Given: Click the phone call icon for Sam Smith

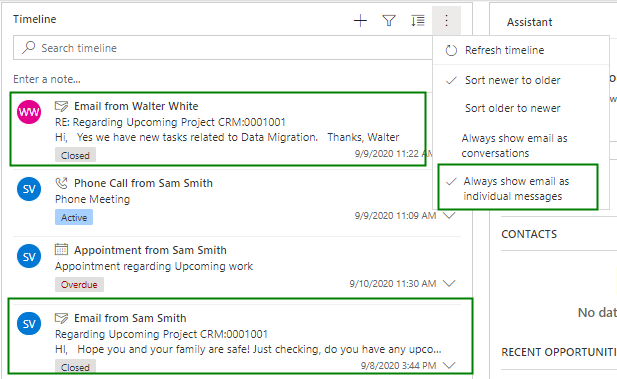Looking at the screenshot, I should click(61, 183).
